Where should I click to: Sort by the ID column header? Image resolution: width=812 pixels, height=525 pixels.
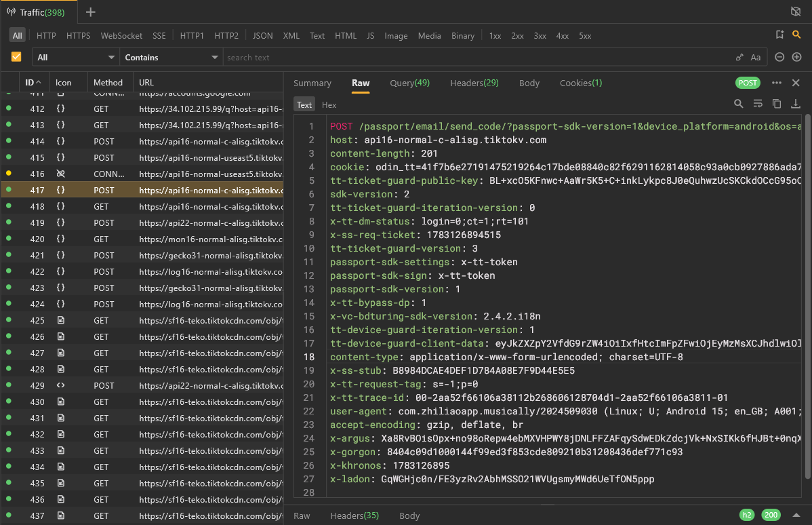pos(33,82)
